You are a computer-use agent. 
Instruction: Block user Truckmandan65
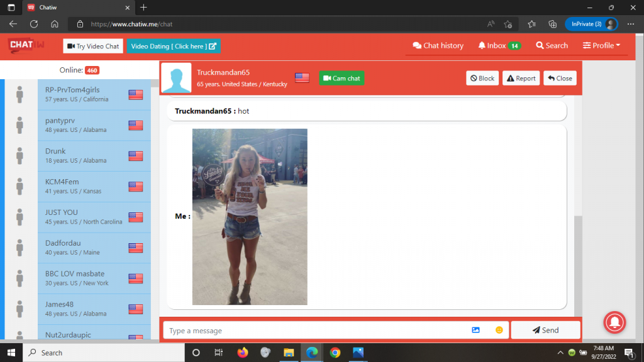click(x=482, y=78)
